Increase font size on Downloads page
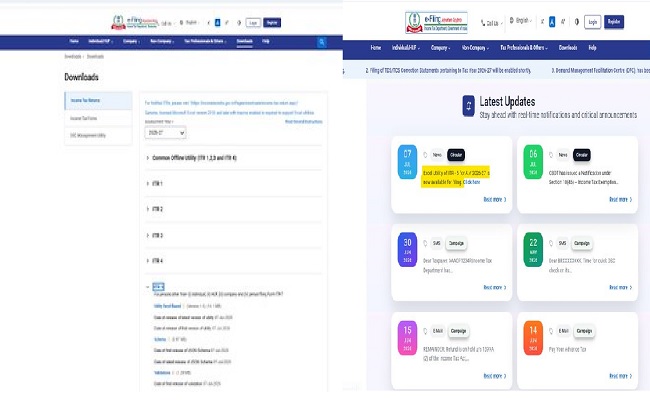 point(226,23)
